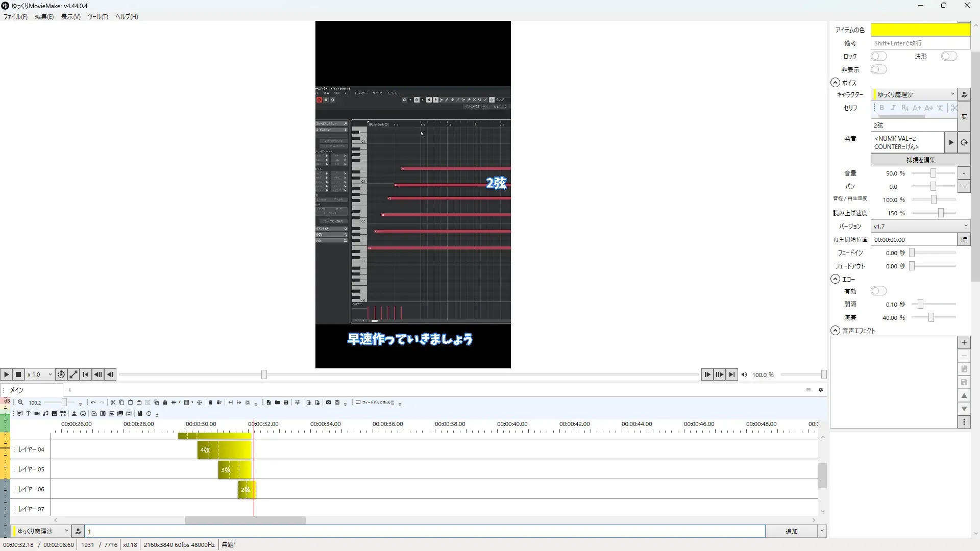Open the バージョン v1.7 dropdown
This screenshot has width=980, height=551.
tap(920, 226)
